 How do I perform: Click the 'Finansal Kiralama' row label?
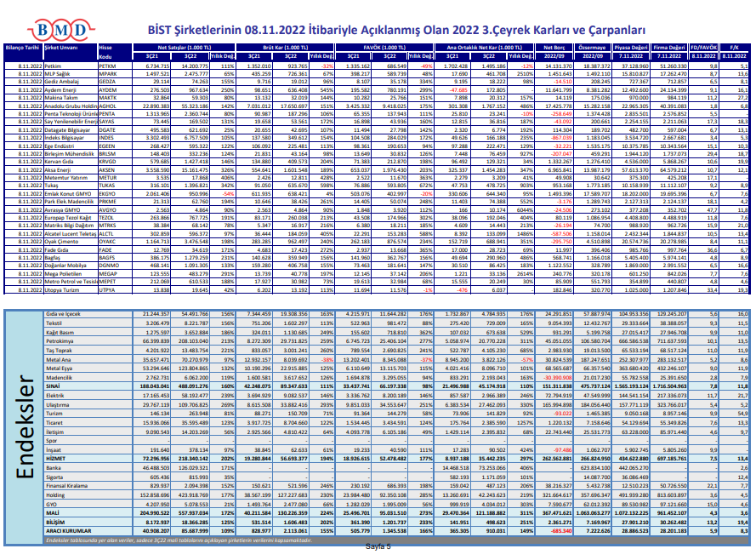tap(67, 486)
